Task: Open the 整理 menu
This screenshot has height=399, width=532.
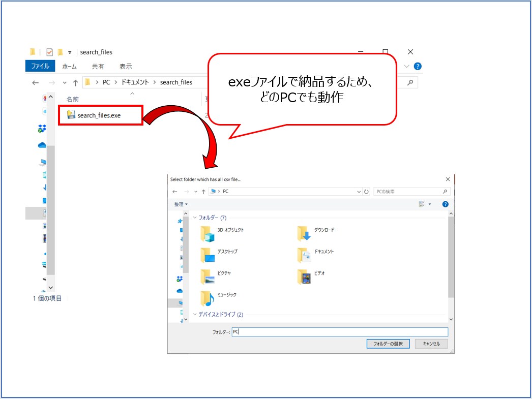Action: click(181, 204)
